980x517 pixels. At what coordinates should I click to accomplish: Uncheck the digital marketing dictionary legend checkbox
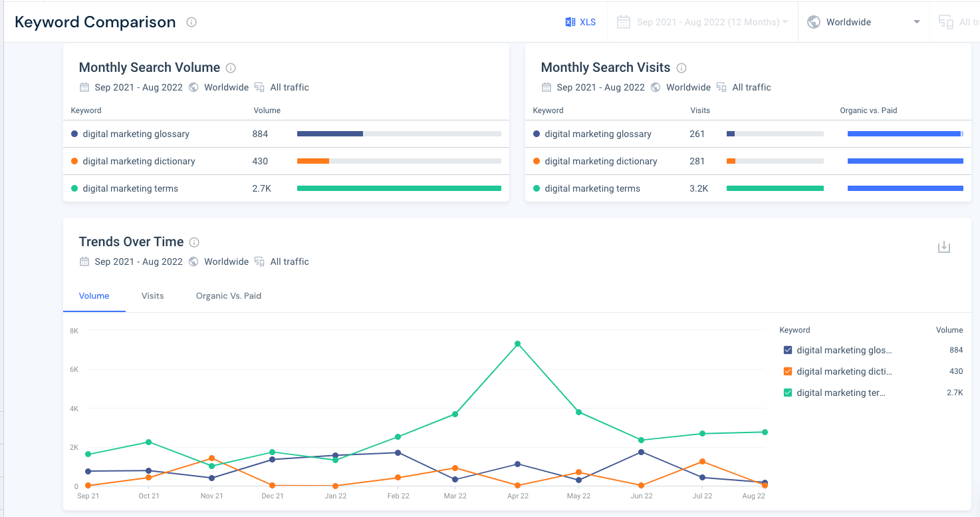tap(788, 371)
